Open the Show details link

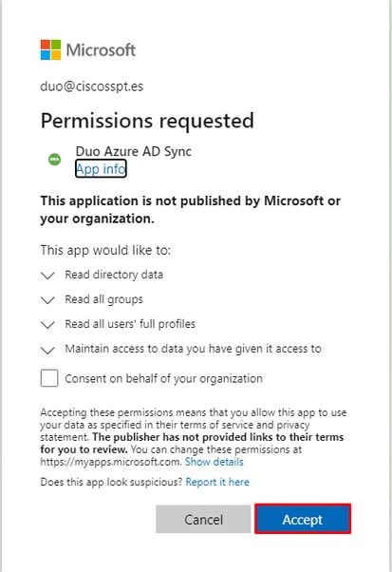215,462
